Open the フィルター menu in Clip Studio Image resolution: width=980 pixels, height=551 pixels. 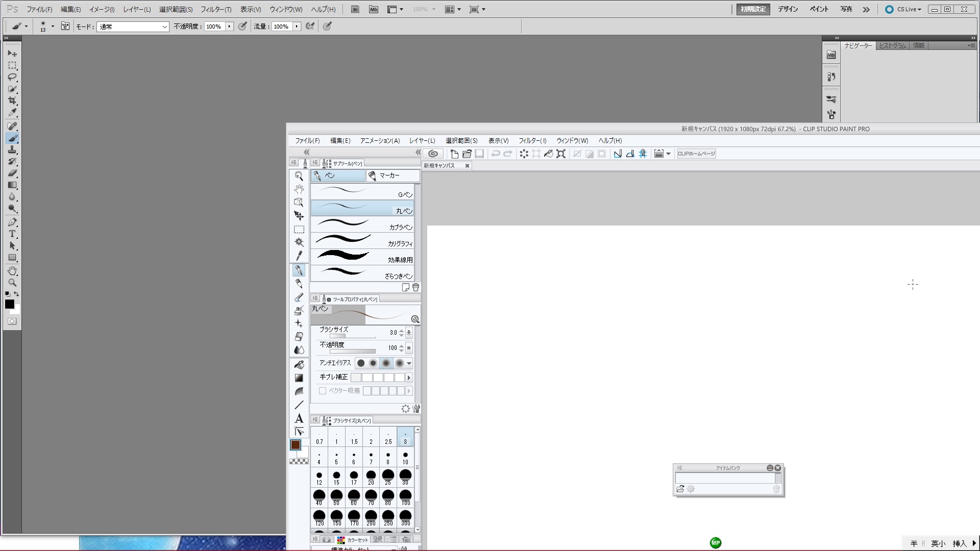(x=532, y=141)
